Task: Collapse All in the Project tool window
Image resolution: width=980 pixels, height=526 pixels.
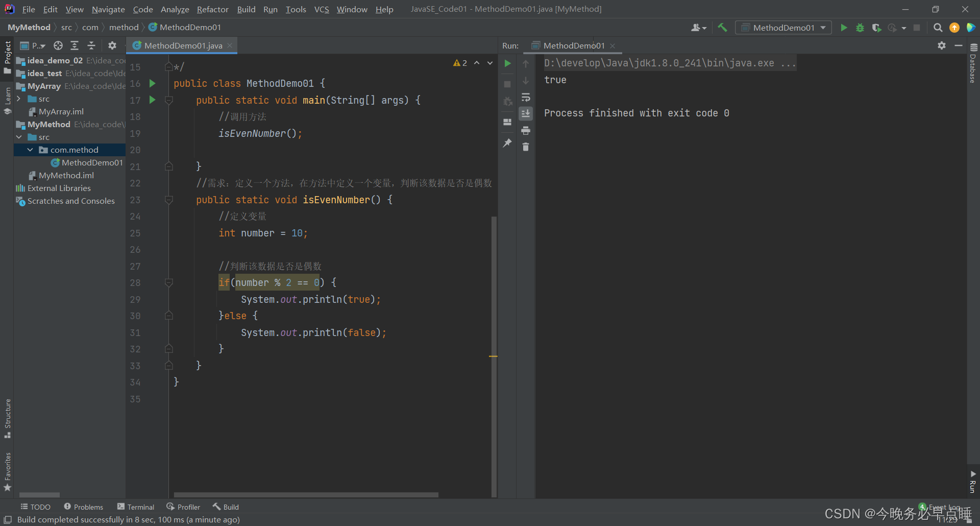Action: [91, 45]
